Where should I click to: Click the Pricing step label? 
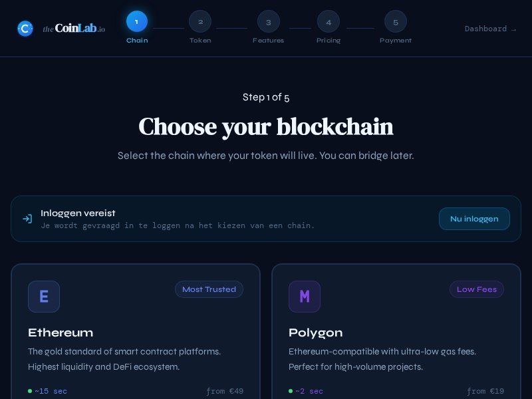tap(329, 41)
